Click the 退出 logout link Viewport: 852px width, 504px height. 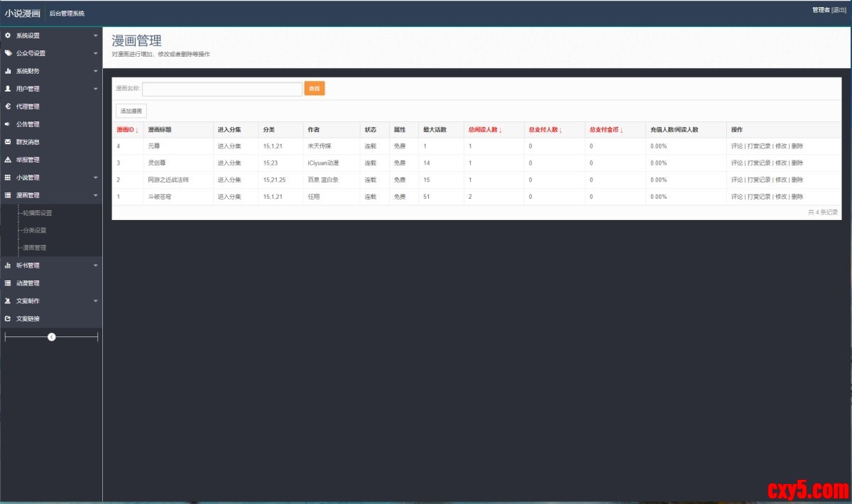[839, 10]
